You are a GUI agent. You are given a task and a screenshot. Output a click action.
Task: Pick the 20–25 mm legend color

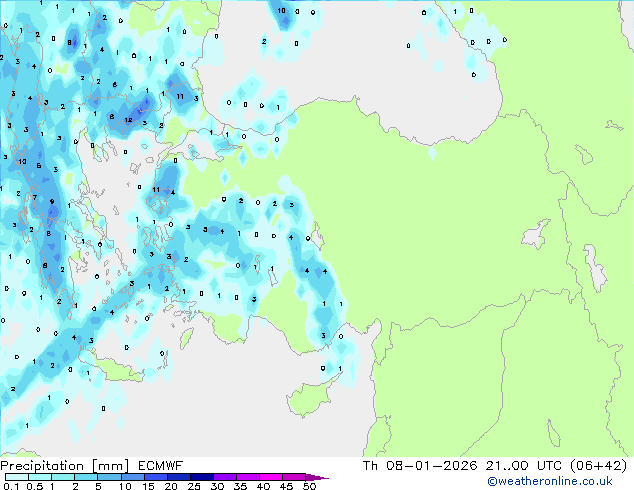click(179, 477)
